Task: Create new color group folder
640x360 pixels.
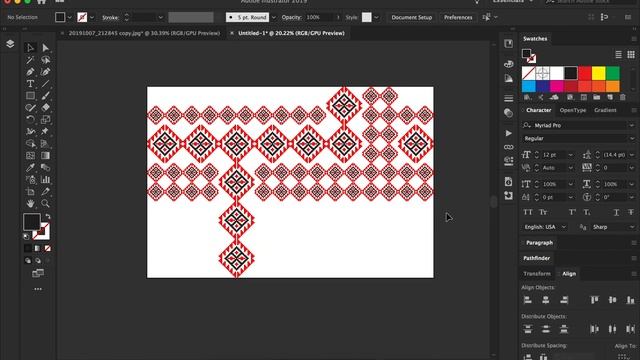Action: coord(596,97)
